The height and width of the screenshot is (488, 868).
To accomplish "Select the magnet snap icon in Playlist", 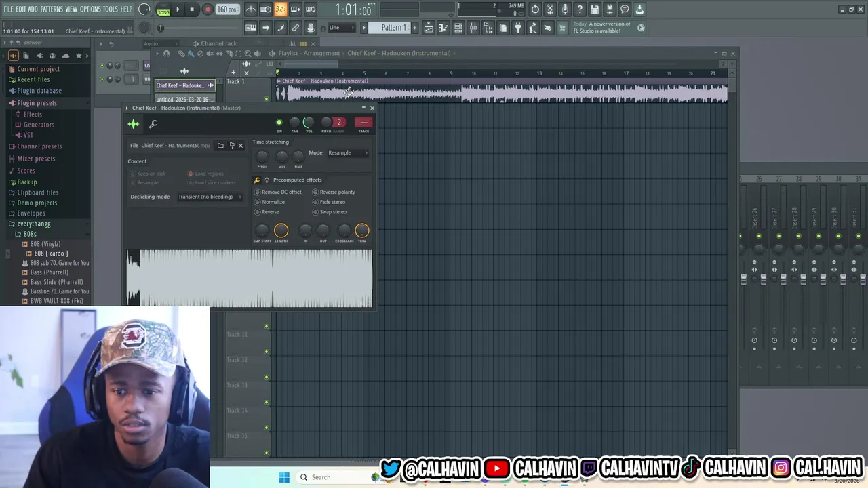I will [166, 54].
